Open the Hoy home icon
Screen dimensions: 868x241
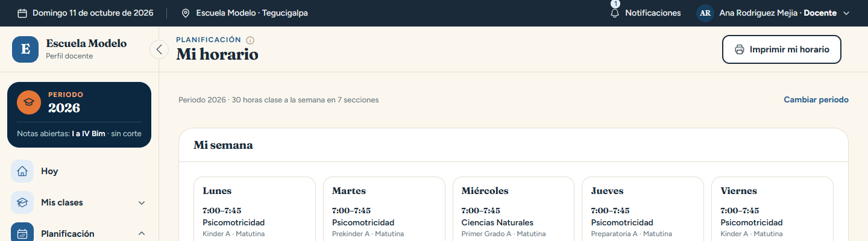(x=22, y=171)
